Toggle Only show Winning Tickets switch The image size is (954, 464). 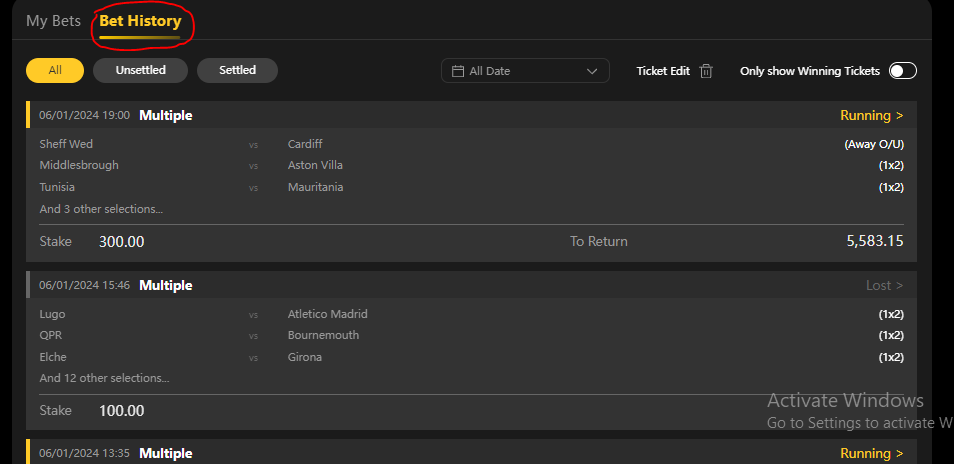click(902, 71)
